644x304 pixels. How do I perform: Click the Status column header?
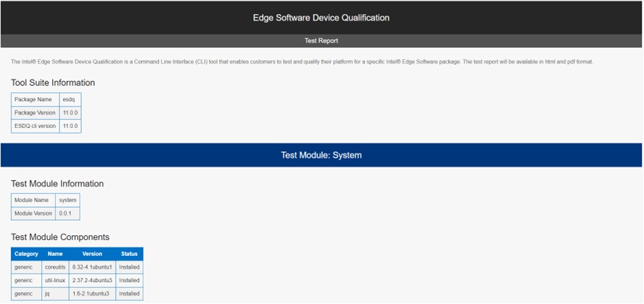point(129,254)
